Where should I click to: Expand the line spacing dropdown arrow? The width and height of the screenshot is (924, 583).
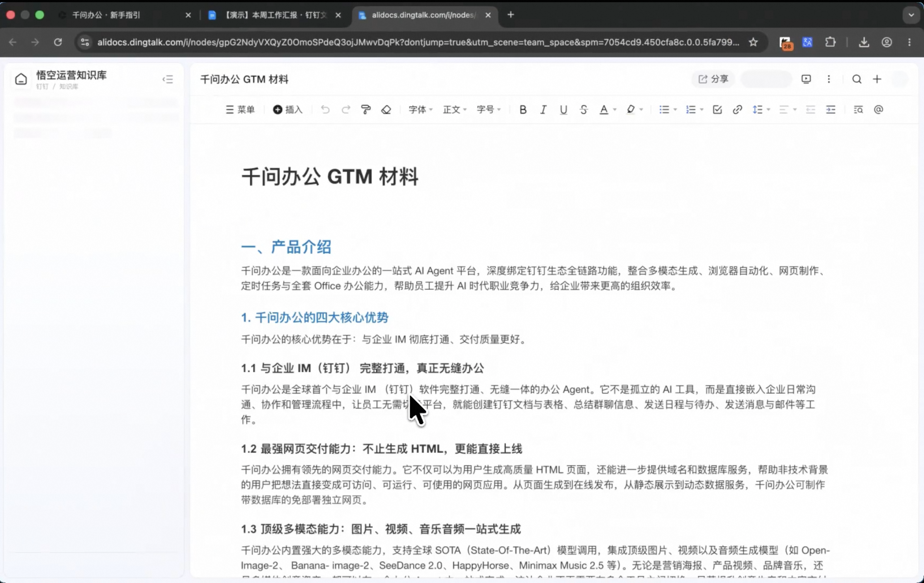click(768, 110)
